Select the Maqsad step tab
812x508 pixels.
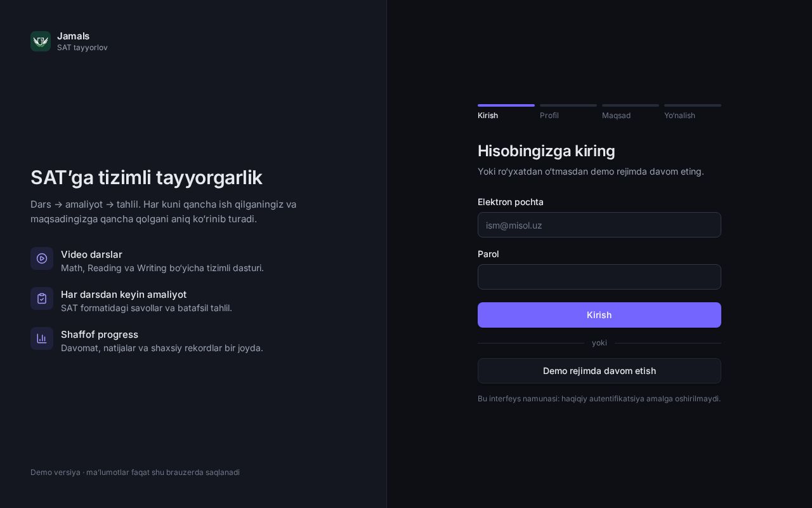[x=631, y=112]
